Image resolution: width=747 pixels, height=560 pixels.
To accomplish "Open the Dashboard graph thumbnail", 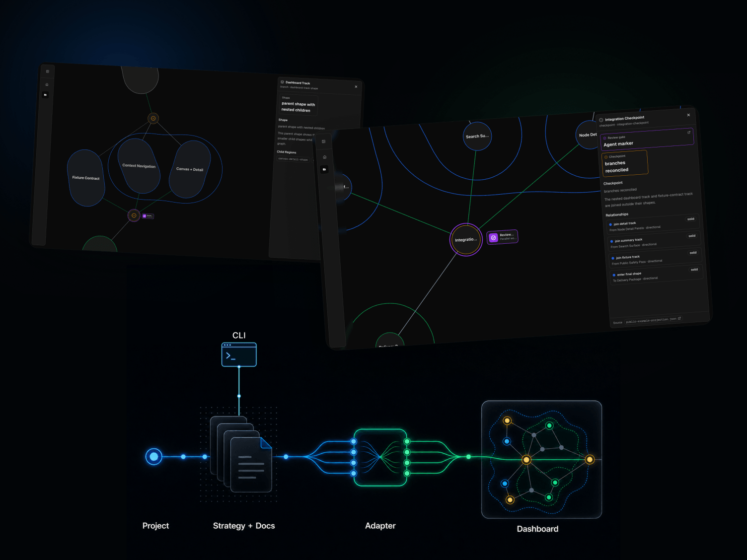I will pos(542,460).
